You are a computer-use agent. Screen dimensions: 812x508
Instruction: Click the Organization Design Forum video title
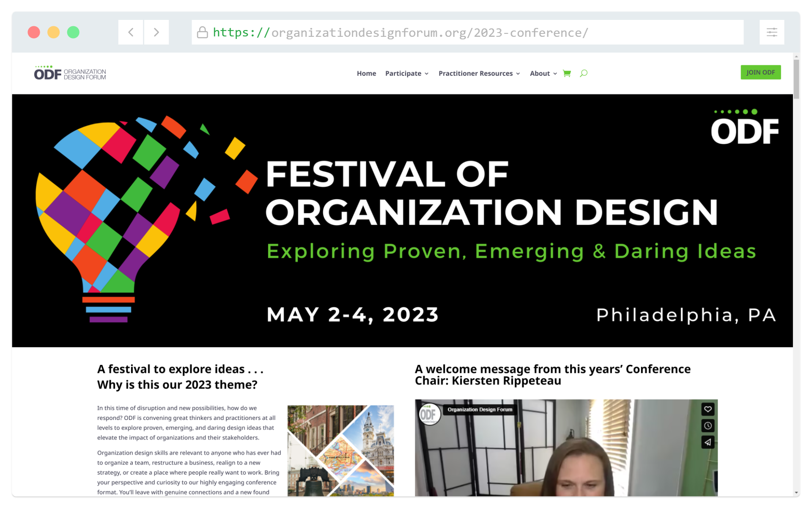tap(480, 409)
